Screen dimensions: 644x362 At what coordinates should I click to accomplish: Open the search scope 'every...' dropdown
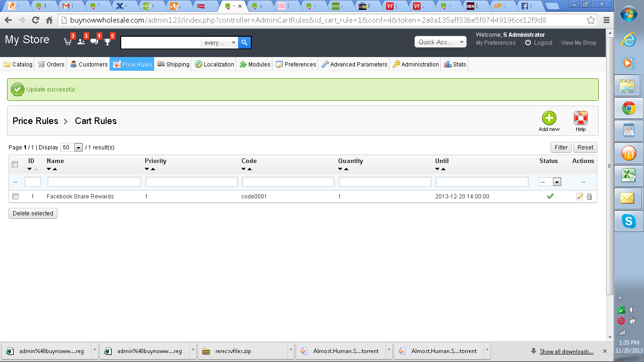220,42
